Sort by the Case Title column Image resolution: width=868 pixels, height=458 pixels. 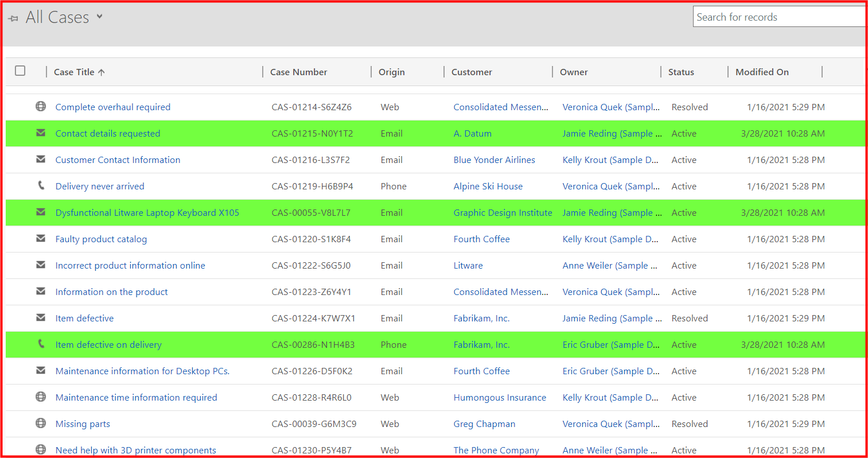tap(79, 72)
